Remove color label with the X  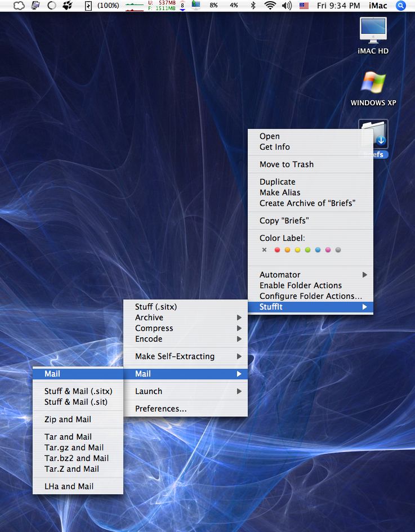point(264,250)
